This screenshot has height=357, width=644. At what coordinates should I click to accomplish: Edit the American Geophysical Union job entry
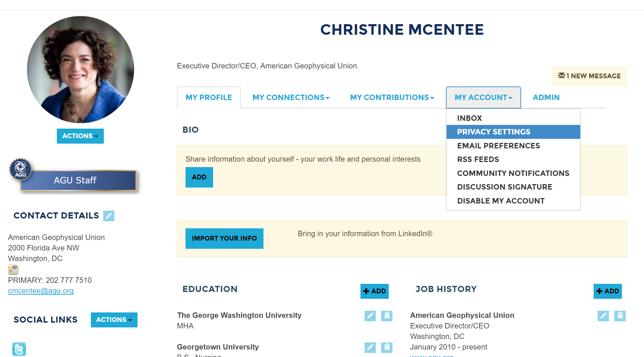point(603,316)
